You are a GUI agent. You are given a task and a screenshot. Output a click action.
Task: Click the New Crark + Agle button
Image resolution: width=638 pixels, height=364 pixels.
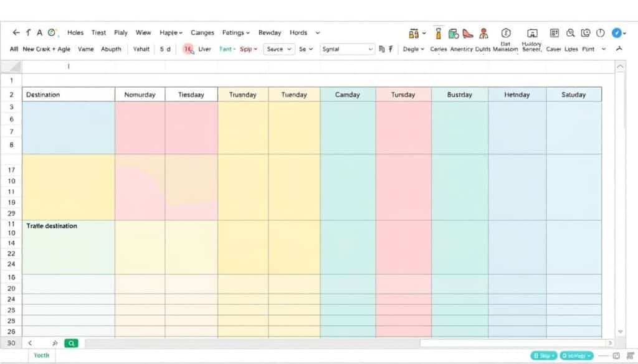tap(46, 49)
